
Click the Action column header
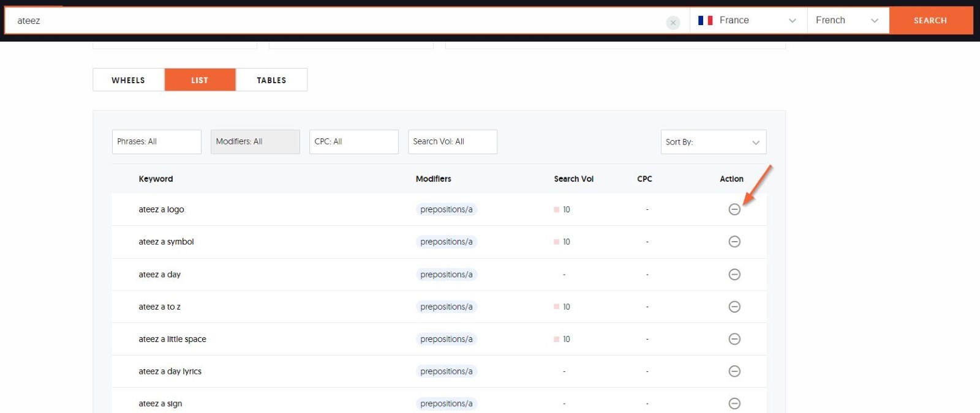click(731, 179)
